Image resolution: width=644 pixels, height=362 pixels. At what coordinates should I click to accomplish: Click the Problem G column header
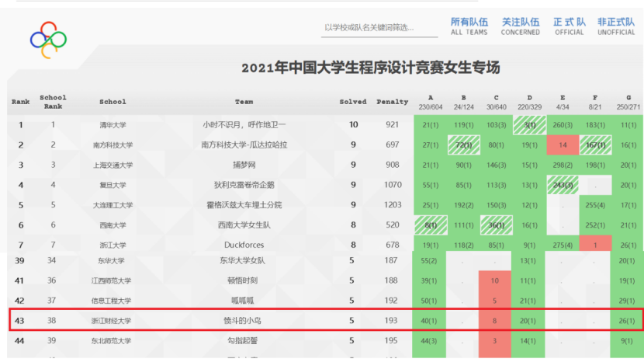pos(627,102)
